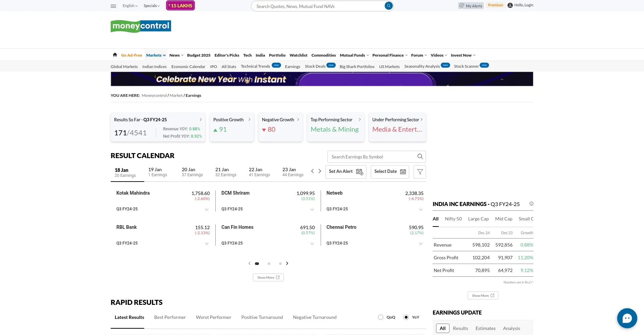Select the Nifty 50 earnings tab
Screen dimensions: 644x335
(x=453, y=219)
